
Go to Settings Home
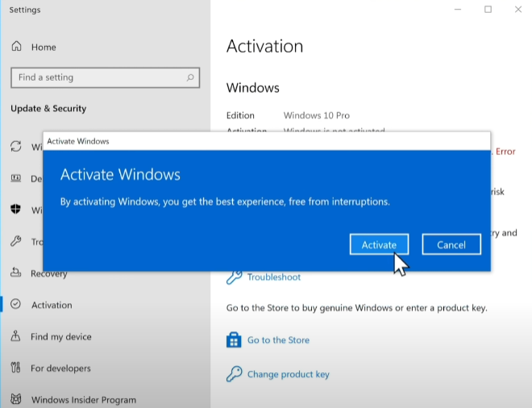tap(44, 47)
